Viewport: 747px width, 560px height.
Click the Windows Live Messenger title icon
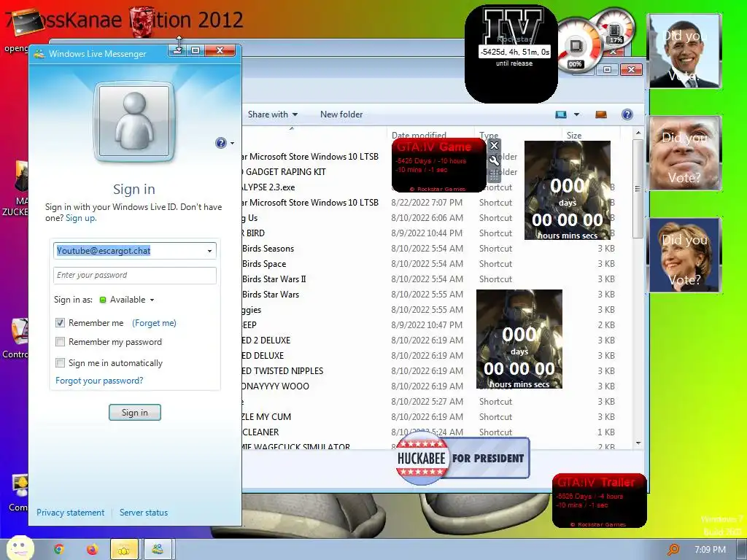coord(39,53)
